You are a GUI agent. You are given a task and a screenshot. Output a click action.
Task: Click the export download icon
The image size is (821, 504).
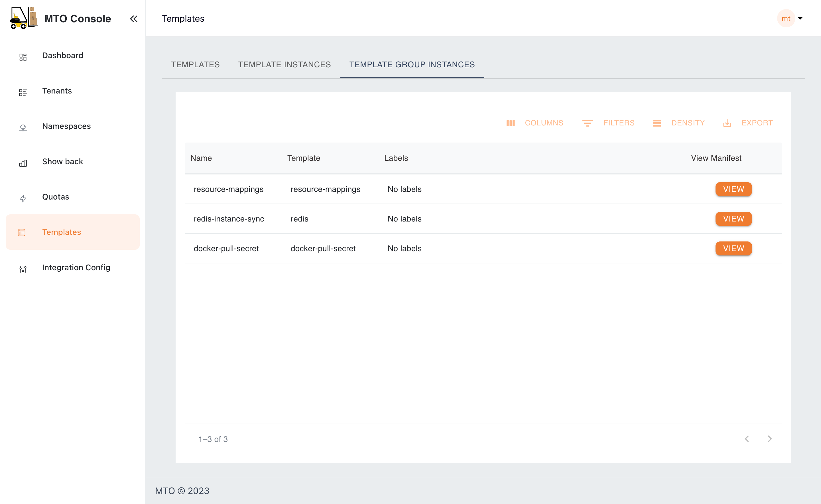(x=727, y=123)
